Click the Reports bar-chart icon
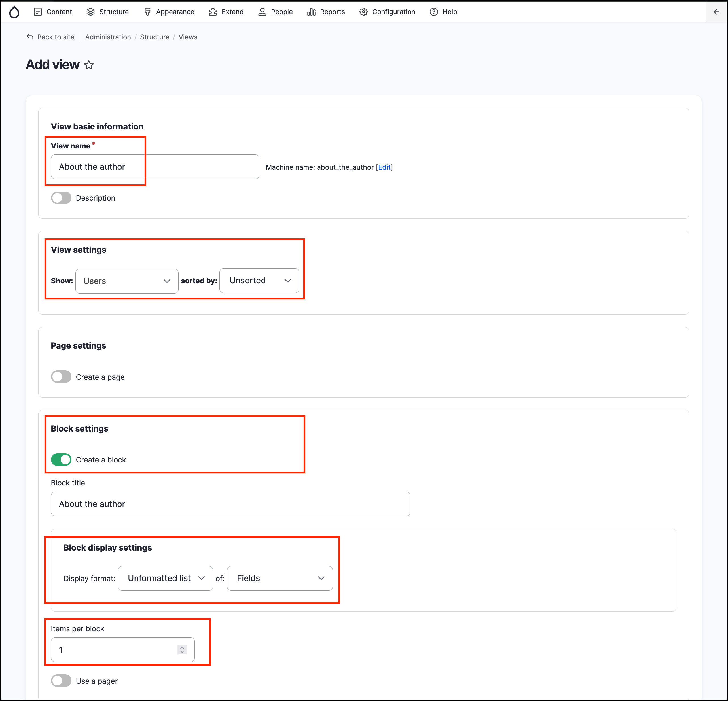728x701 pixels. point(311,12)
